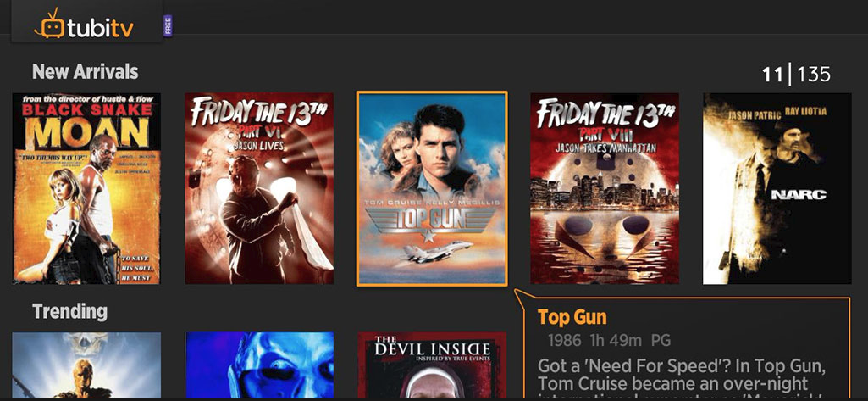Click the Top Gun title link
This screenshot has height=401, width=868.
(x=572, y=317)
